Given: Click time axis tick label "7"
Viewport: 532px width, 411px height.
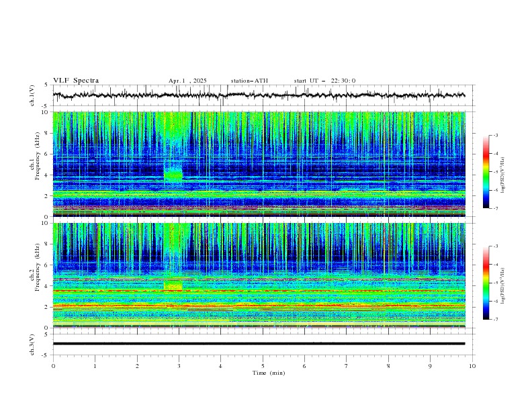Looking at the screenshot, I should [x=347, y=366].
